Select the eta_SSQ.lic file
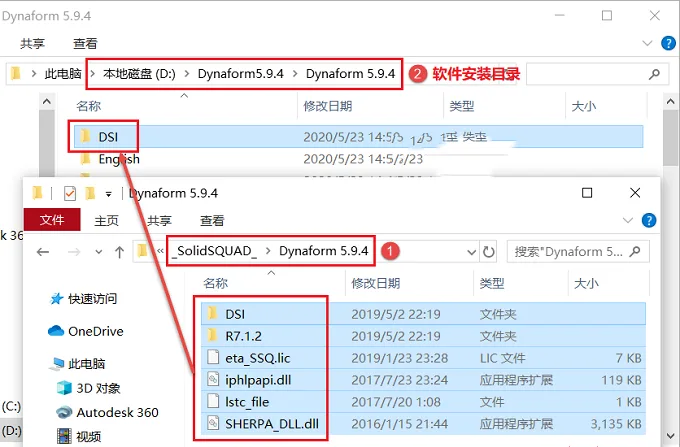Screen dimensions: 680x447 point(423,358)
